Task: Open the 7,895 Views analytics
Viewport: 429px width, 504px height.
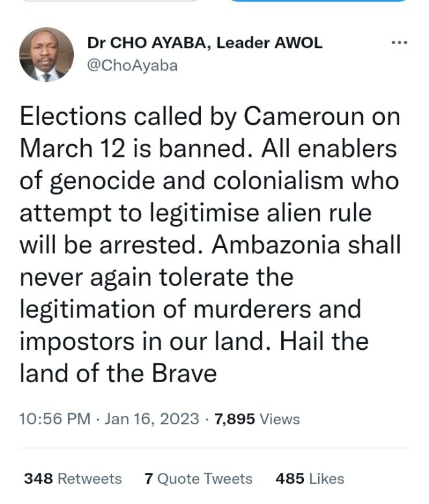Action: (257, 419)
